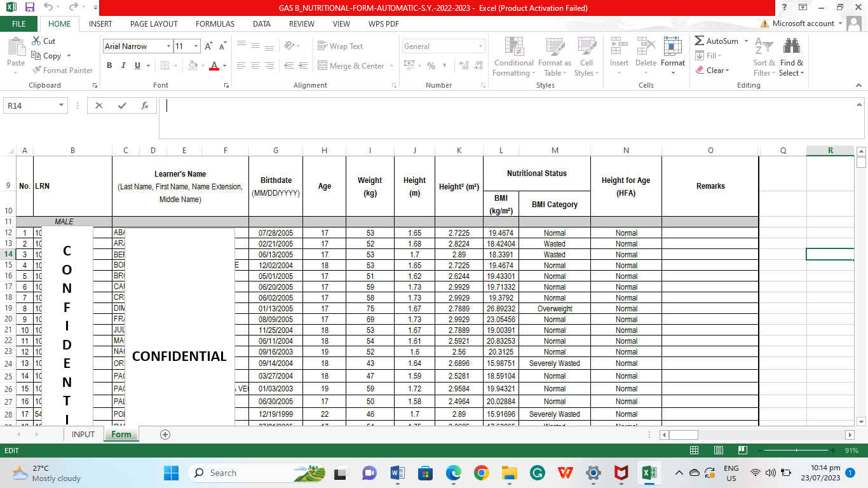Open the General number format dropdown

(x=480, y=46)
